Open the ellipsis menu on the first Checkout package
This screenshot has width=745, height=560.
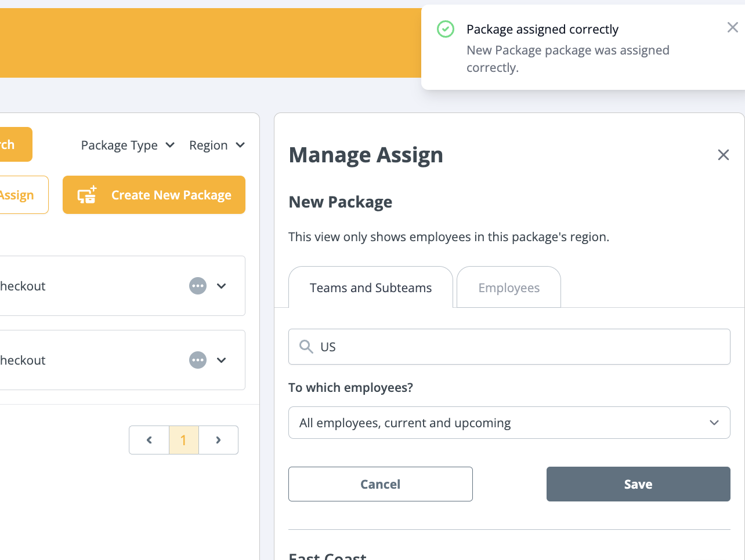[197, 286]
